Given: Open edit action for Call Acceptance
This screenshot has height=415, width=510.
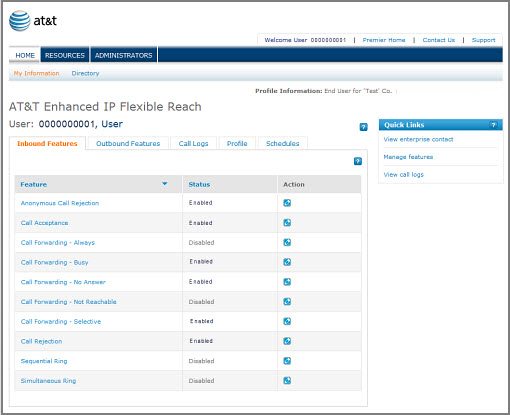Looking at the screenshot, I should 287,223.
